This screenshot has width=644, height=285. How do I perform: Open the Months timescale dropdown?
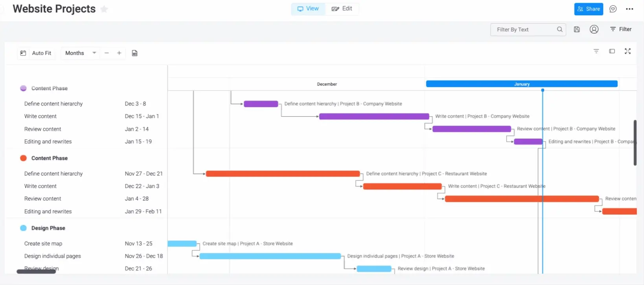click(80, 53)
